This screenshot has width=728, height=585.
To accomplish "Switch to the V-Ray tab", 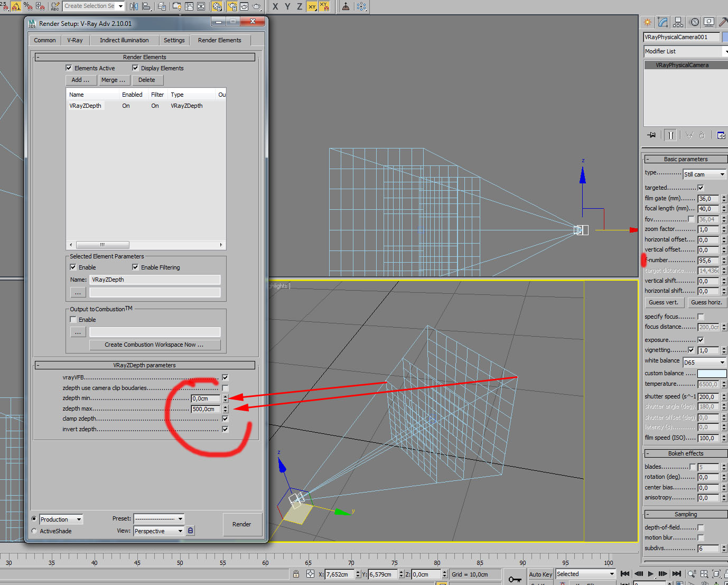I will tap(75, 40).
